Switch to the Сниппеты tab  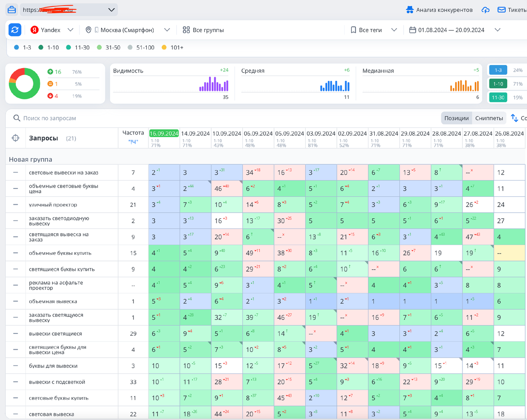tap(489, 118)
